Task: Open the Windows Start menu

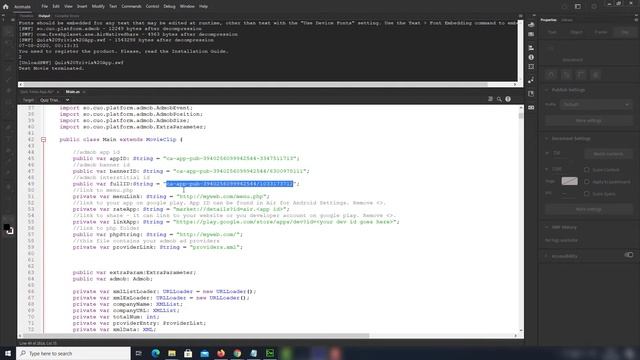Action: point(8,353)
